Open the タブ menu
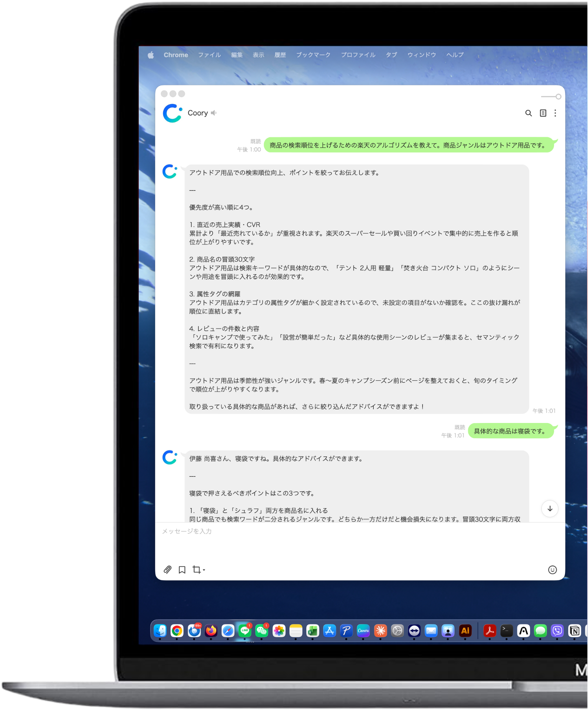 point(391,55)
